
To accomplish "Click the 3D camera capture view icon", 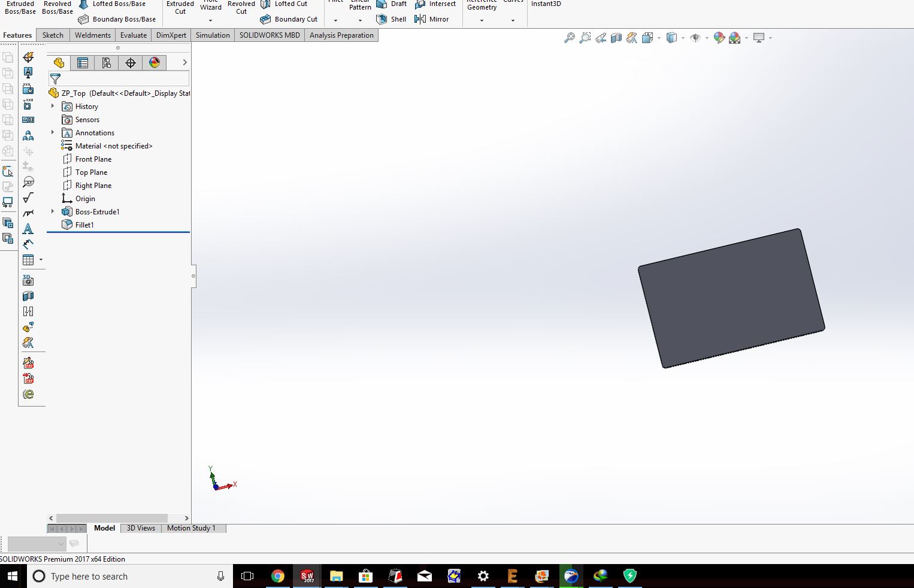I will 28,280.
